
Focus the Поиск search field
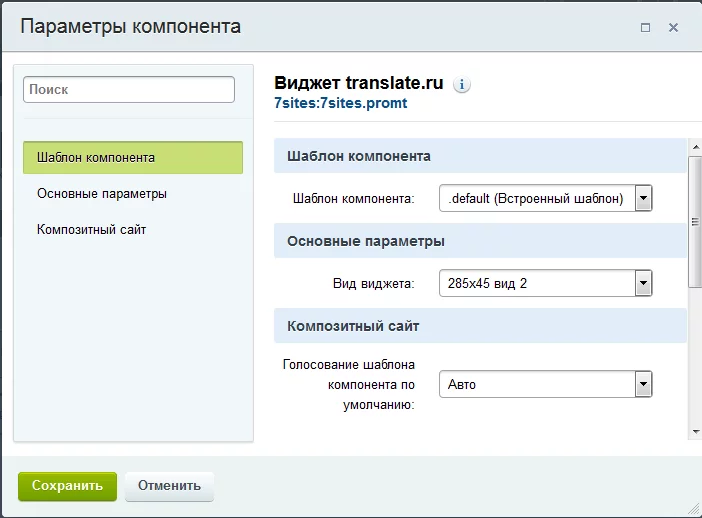(128, 89)
